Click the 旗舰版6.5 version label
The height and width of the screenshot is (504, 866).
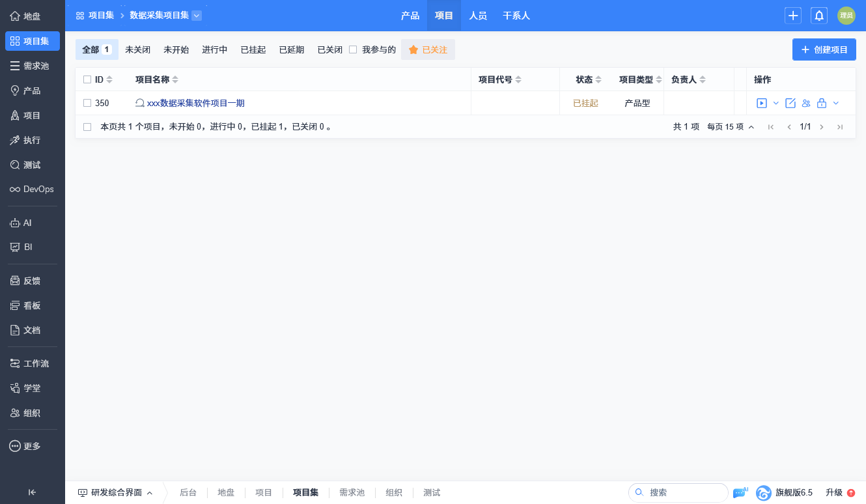point(794,493)
